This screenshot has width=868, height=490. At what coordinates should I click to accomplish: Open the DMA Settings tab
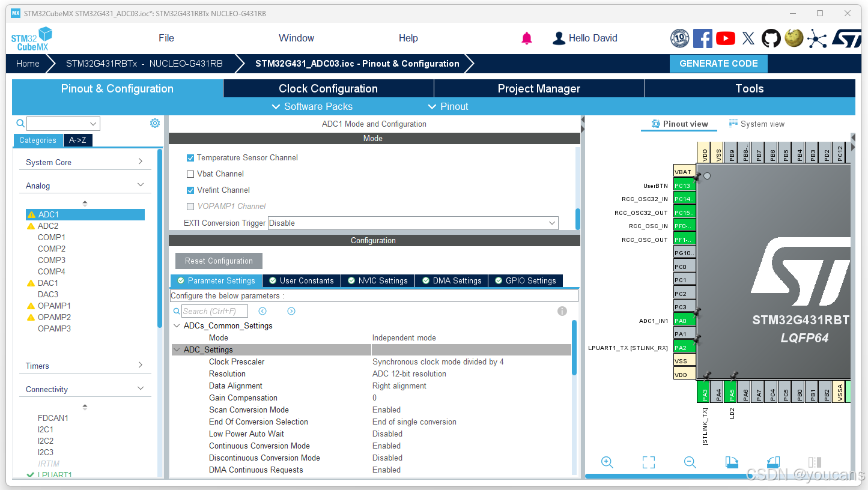tap(452, 280)
